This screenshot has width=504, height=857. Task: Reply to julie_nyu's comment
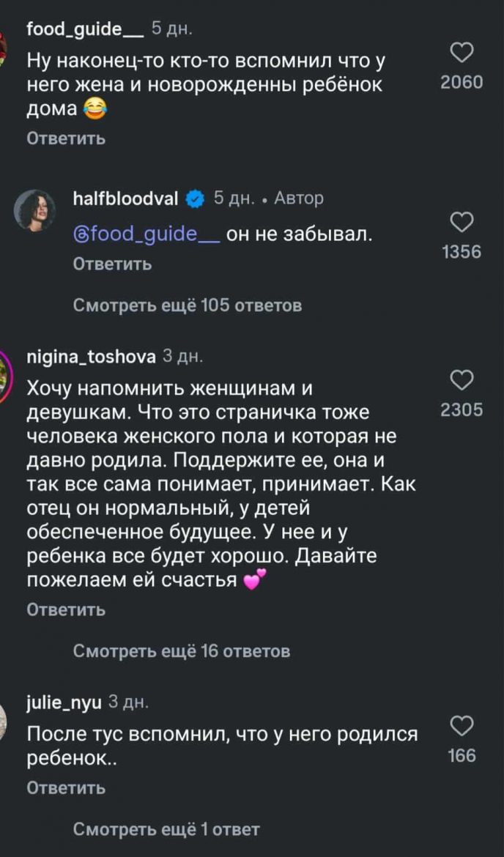[66, 787]
